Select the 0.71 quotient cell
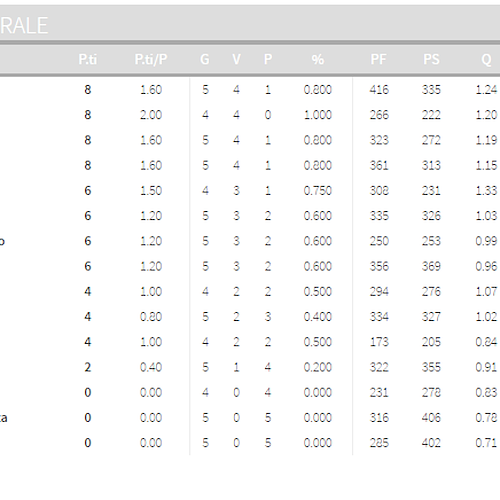This screenshot has width=500, height=500. pos(486,443)
